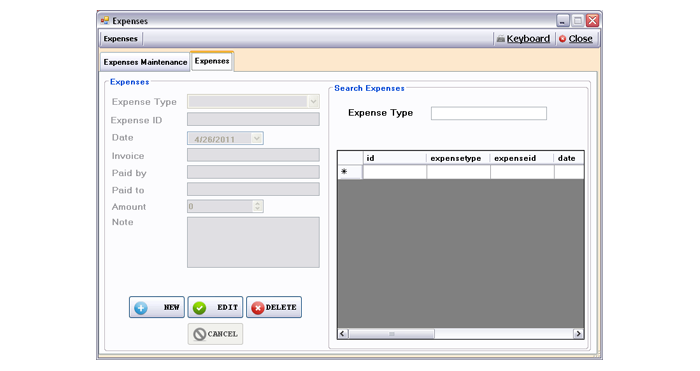Click the EDIT button with green checkmark
The image size is (700, 371).
pos(215,307)
